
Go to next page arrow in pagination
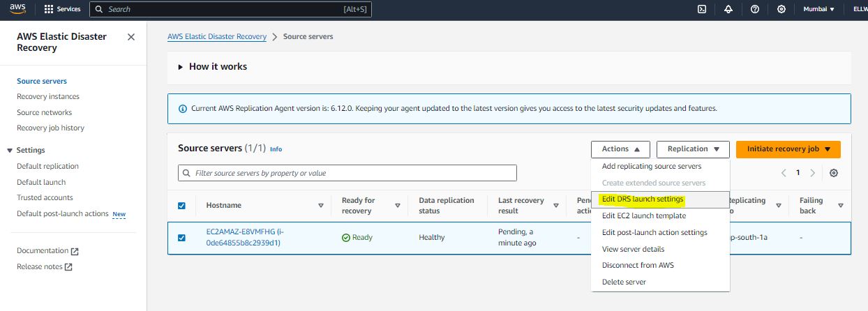pos(813,173)
